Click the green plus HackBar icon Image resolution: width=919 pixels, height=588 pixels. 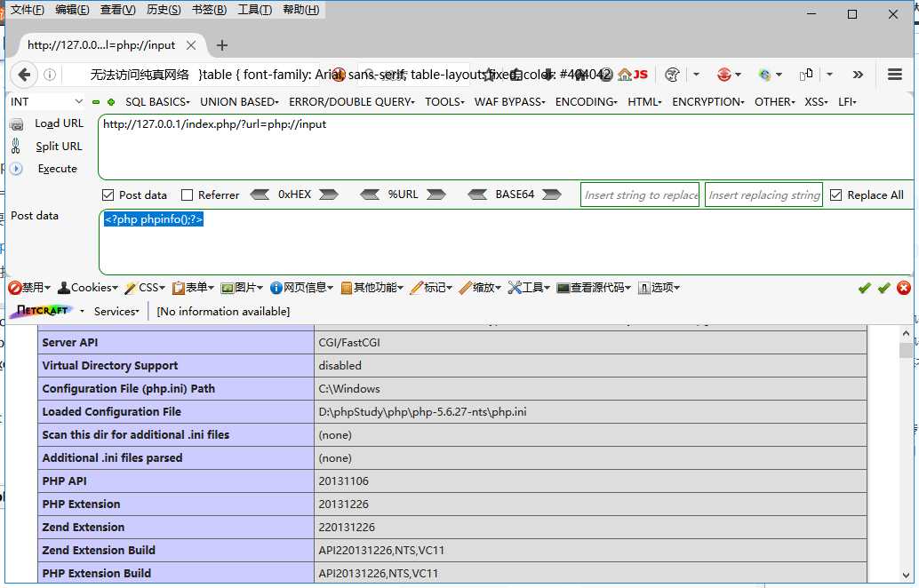111,102
